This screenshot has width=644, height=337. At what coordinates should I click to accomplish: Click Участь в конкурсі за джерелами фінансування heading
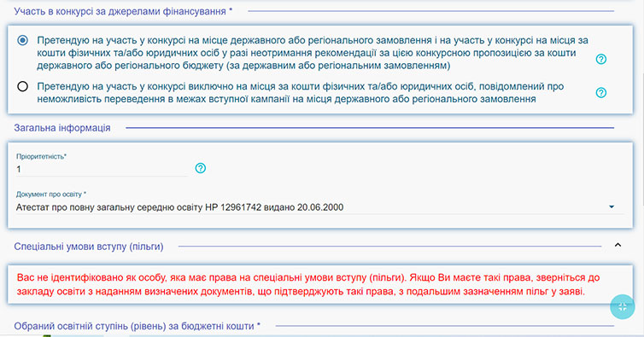pyautogui.click(x=123, y=11)
